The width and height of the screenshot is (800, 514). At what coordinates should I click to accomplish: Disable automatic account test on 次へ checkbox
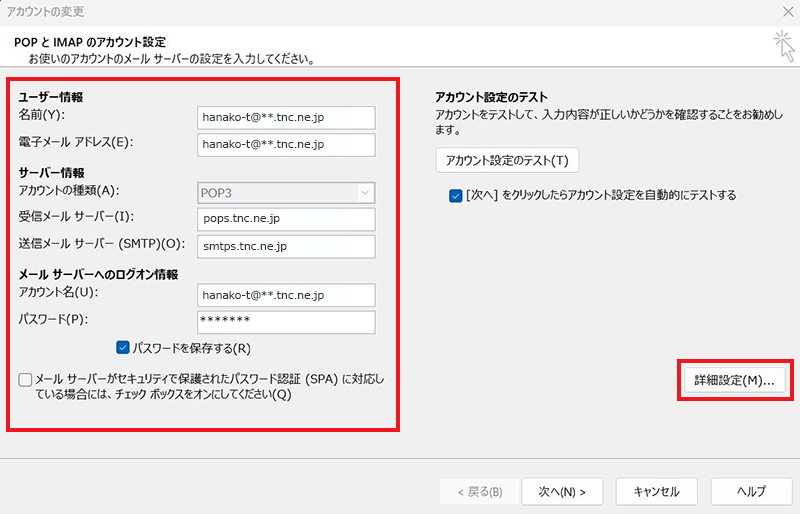coord(456,195)
